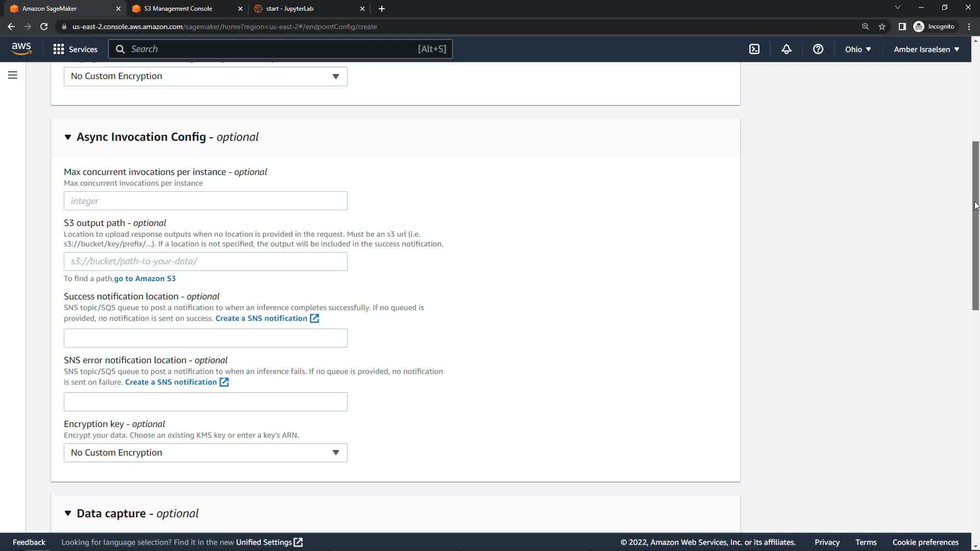Open AWS CloudShell icon in header

[754, 49]
